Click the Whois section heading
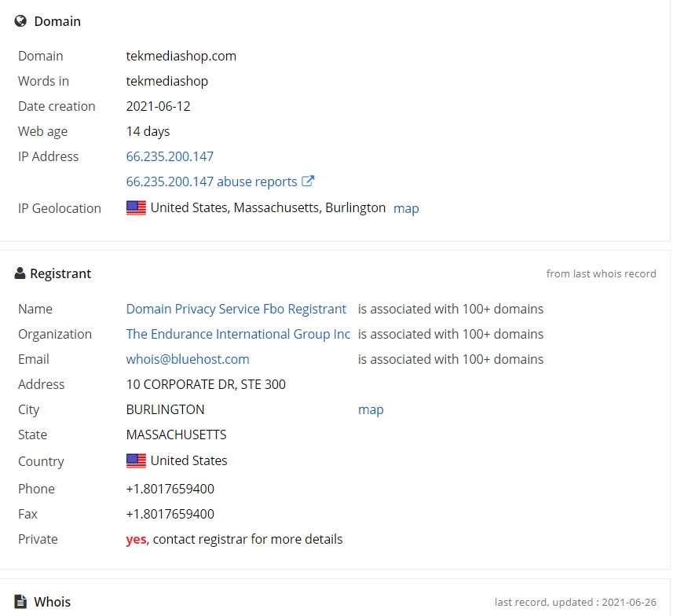 coord(53,601)
